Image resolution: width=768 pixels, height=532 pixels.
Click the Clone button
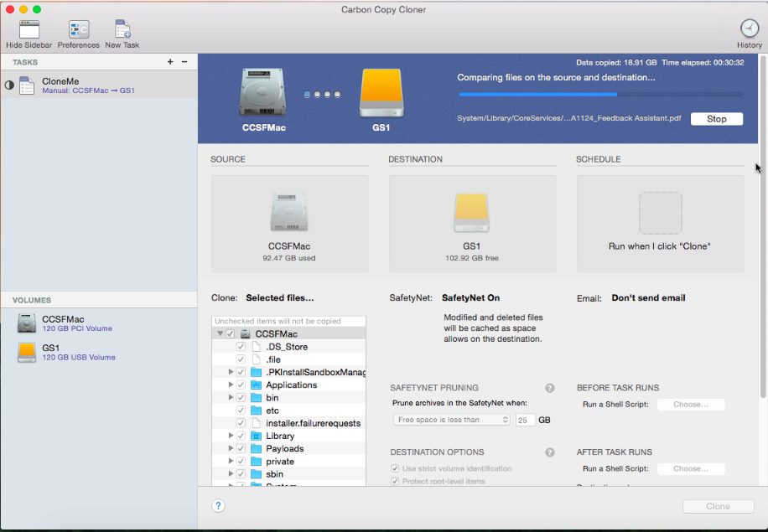tap(718, 507)
